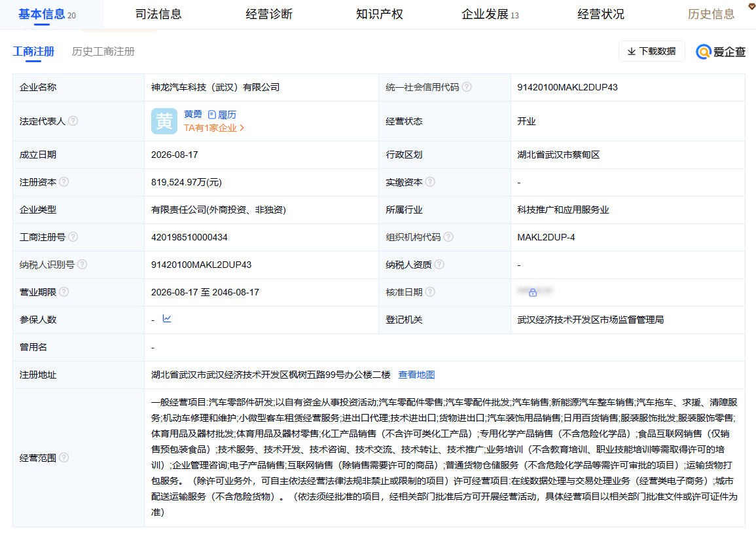Go to the 企业发展 tab
Image resolution: width=756 pixels, height=541 pixels.
coord(490,14)
